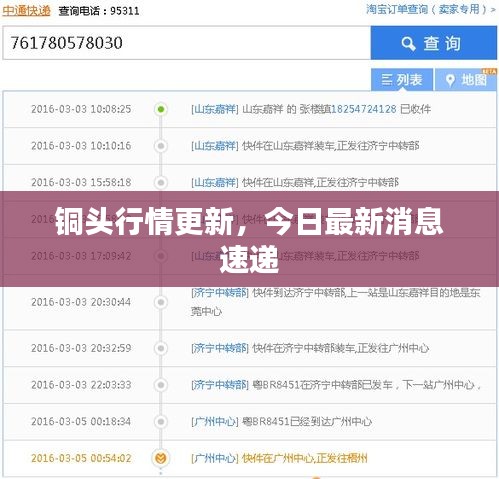The height and width of the screenshot is (479, 499).
Task: Click timestamp 2016-03-03 22:03:33
Action: (81, 385)
